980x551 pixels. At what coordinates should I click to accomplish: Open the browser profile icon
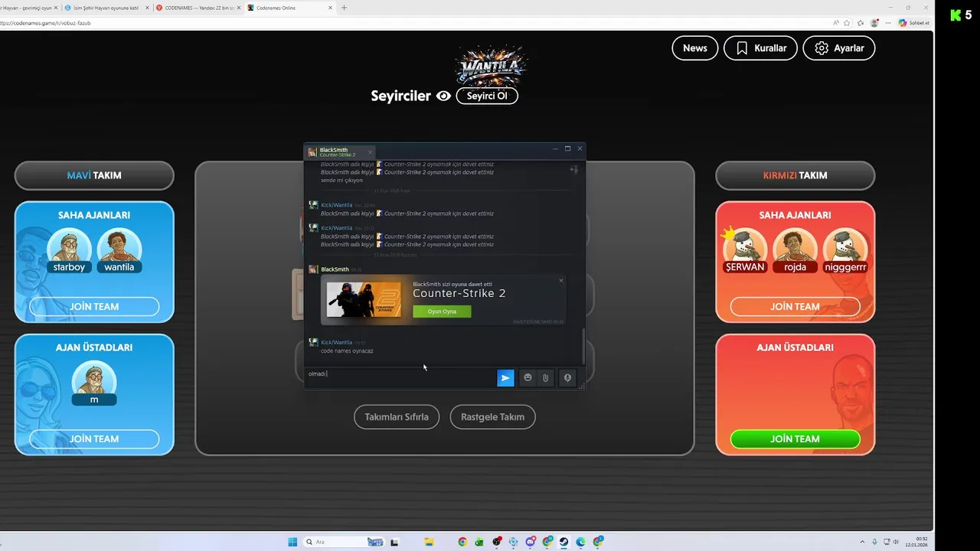tap(874, 23)
